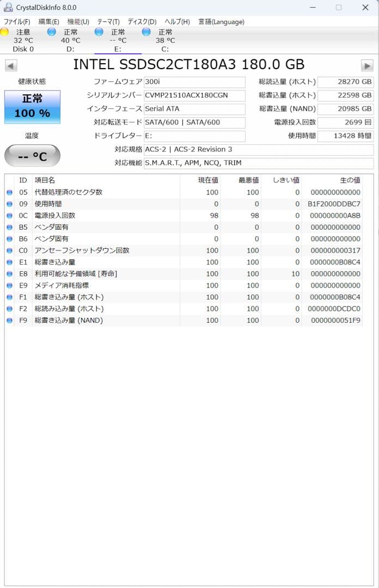Click the -- °C temperature button

(32, 156)
